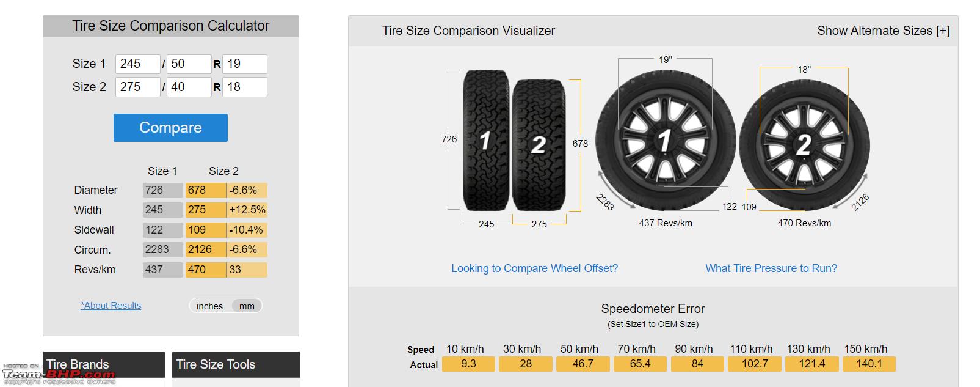Image resolution: width=980 pixels, height=387 pixels.
Task: Switch units to inches
Action: click(209, 306)
